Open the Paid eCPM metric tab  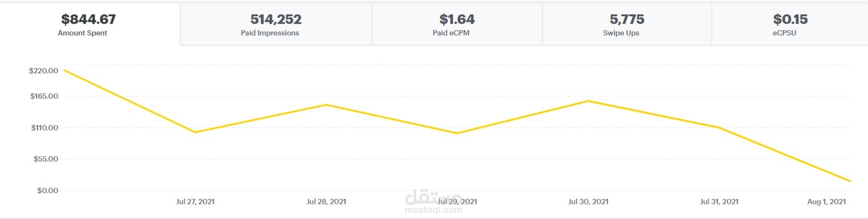[457, 24]
